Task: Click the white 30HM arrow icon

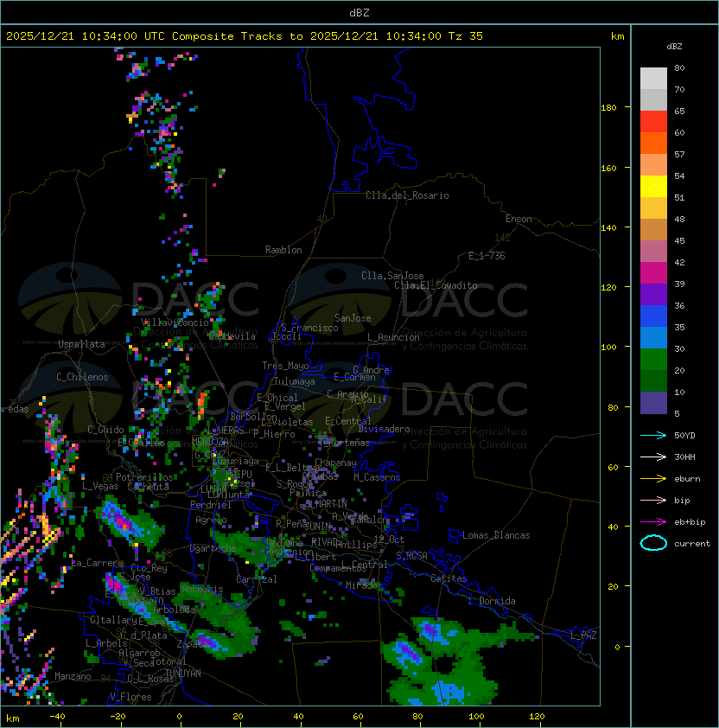Action: click(653, 457)
